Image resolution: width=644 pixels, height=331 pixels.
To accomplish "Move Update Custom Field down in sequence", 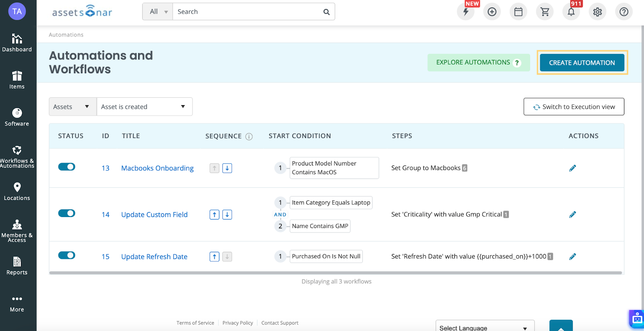I will pyautogui.click(x=227, y=215).
